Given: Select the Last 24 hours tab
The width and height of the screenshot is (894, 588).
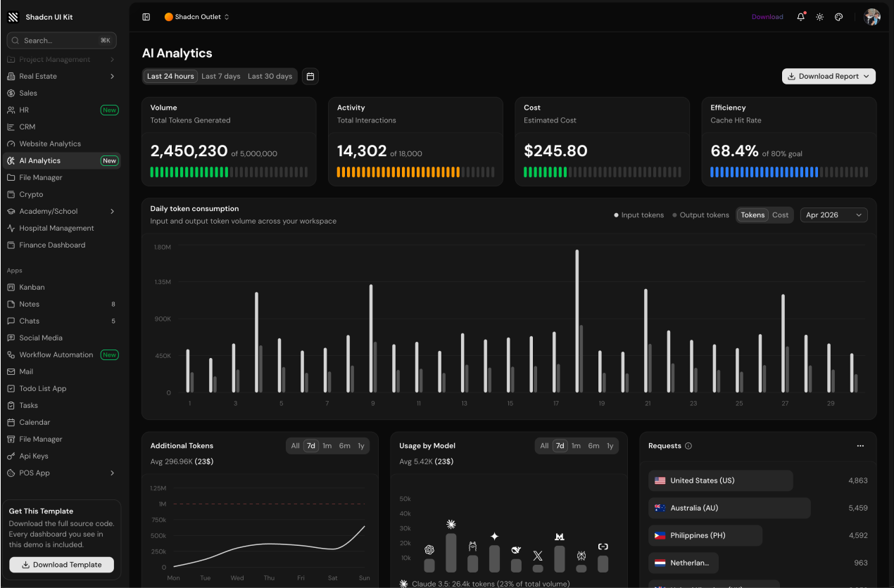Looking at the screenshot, I should [170, 76].
